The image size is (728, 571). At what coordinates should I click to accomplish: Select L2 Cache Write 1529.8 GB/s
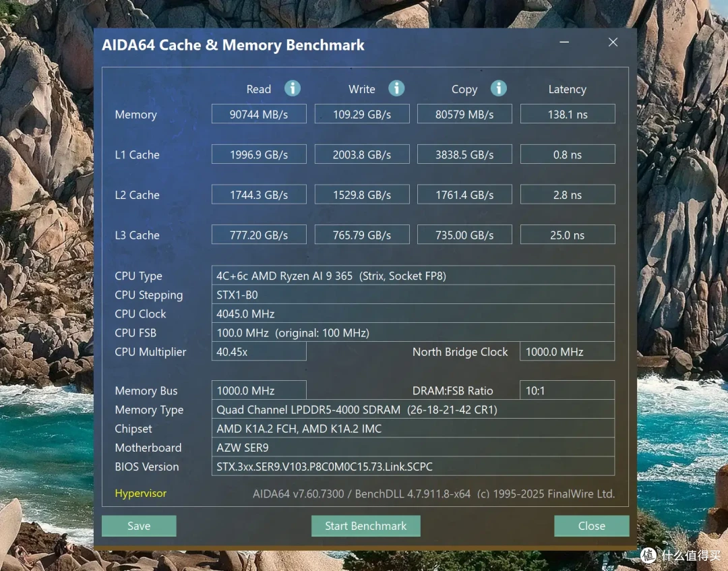tap(362, 195)
